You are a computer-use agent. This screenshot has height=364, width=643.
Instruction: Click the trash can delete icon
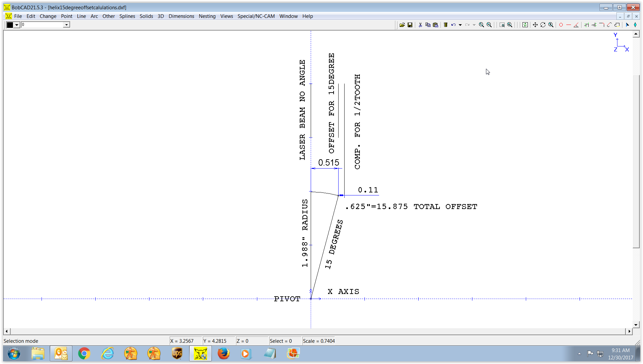pos(445,25)
